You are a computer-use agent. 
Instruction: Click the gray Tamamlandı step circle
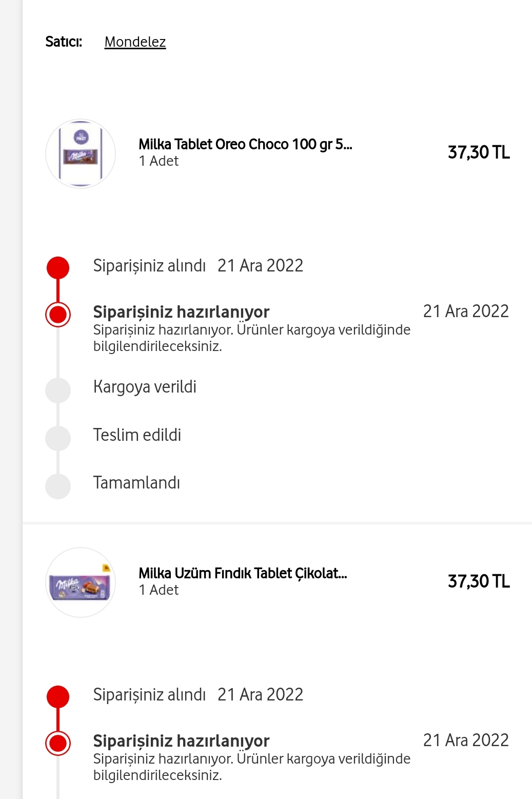pyautogui.click(x=58, y=486)
